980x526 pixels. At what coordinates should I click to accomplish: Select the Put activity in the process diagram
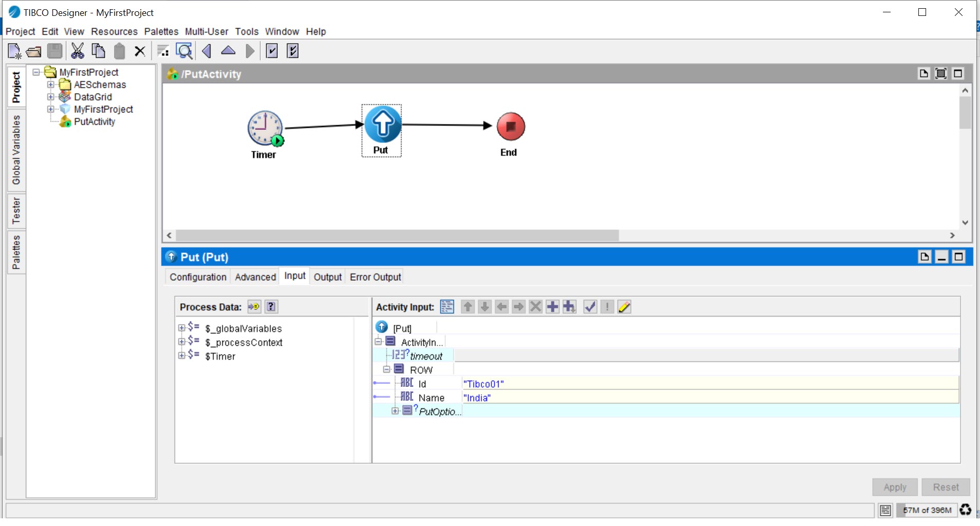pos(382,125)
